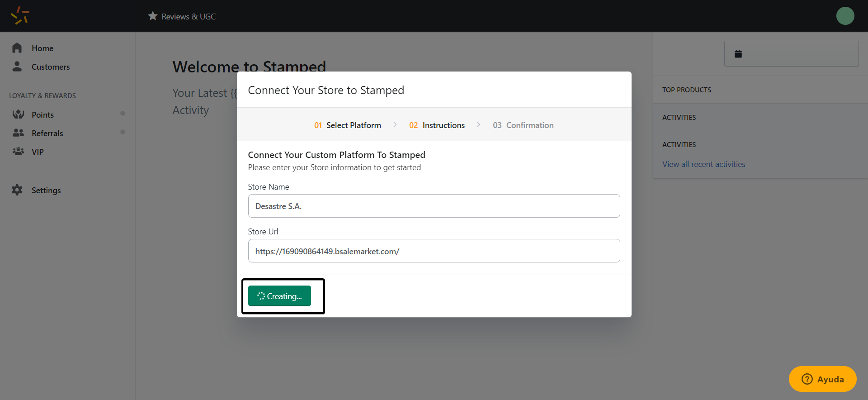Open Points under Loyalty & Rewards
This screenshot has width=868, height=400.
coord(42,115)
